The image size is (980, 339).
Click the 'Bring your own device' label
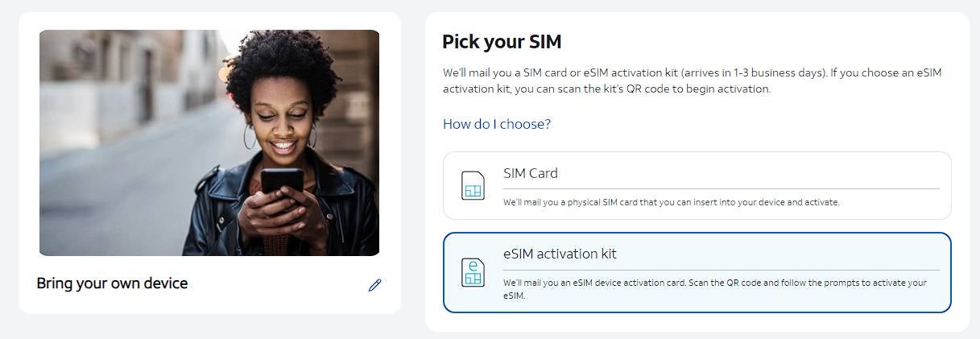tap(112, 283)
